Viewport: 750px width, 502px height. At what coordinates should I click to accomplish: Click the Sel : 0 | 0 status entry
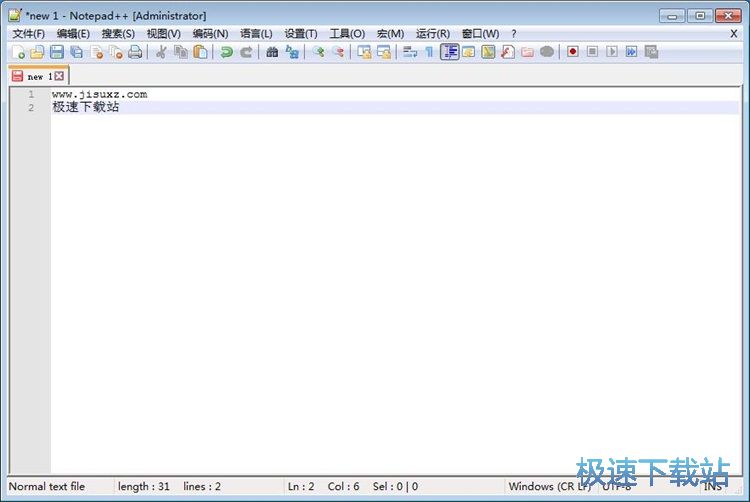(x=395, y=486)
